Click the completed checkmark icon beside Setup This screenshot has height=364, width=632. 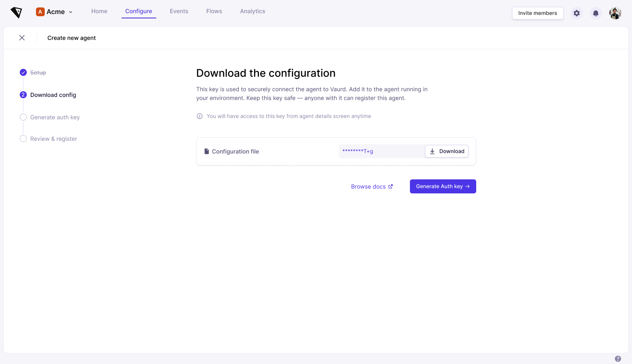coord(23,72)
